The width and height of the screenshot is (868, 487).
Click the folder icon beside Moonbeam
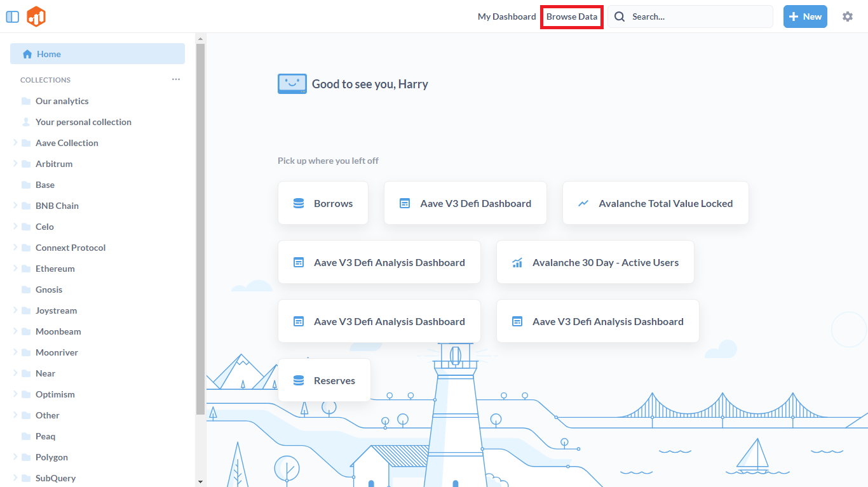click(x=26, y=331)
